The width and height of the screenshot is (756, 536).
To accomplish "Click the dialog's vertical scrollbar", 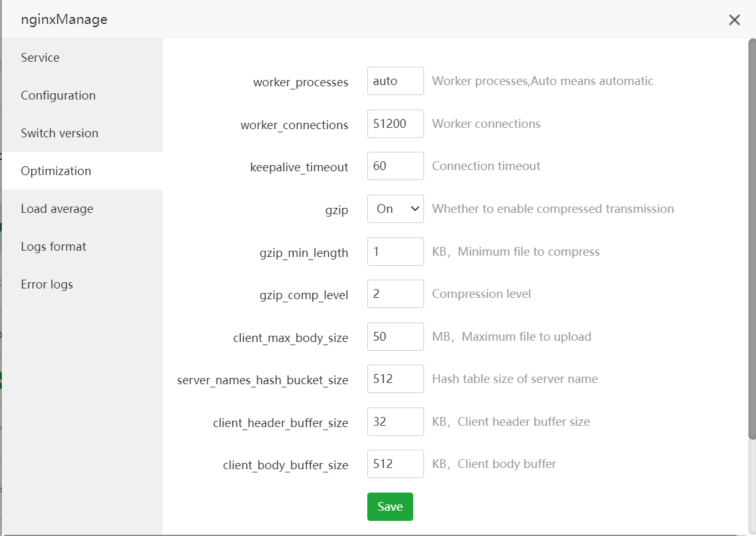I will coord(752,239).
